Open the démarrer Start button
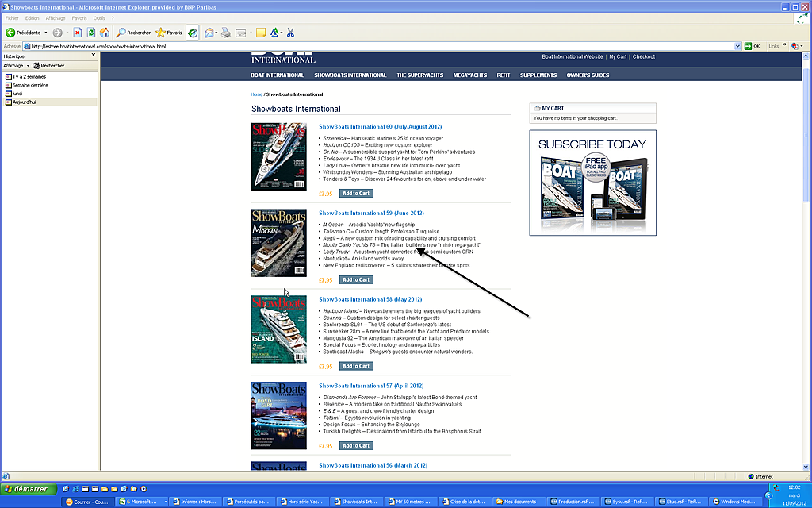The image size is (812, 508). (x=26, y=489)
